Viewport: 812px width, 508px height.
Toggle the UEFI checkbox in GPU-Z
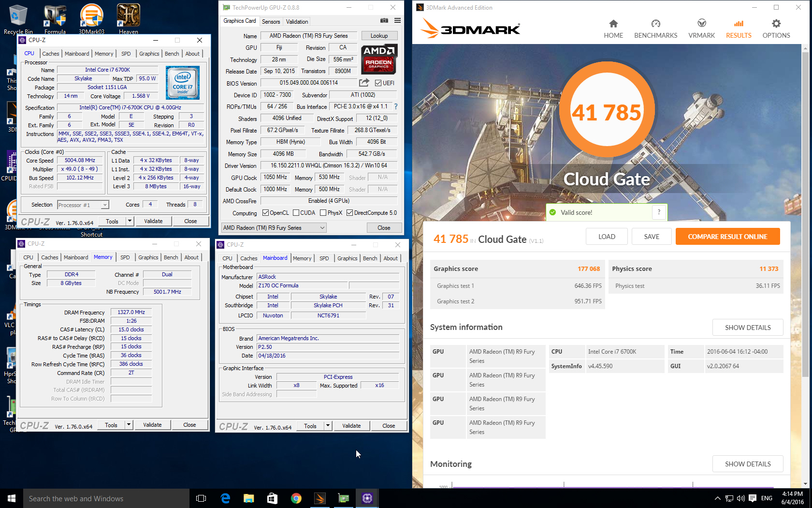click(378, 83)
